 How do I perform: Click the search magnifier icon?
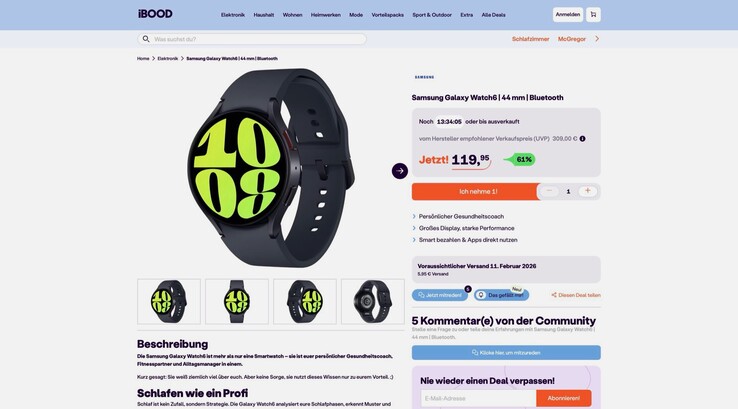tap(146, 39)
